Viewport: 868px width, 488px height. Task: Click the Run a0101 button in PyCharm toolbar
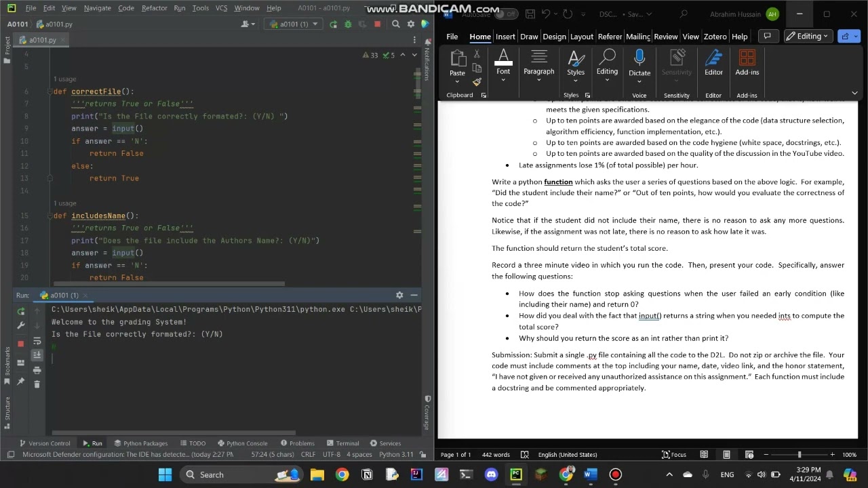click(x=333, y=24)
